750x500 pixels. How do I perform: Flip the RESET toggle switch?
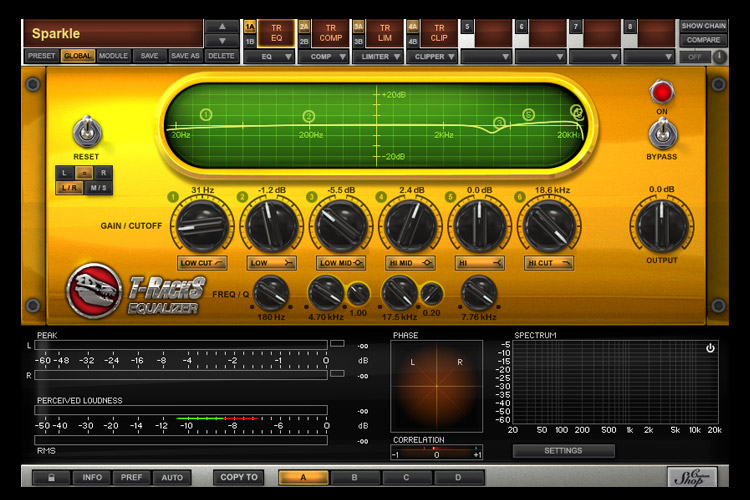[x=87, y=132]
